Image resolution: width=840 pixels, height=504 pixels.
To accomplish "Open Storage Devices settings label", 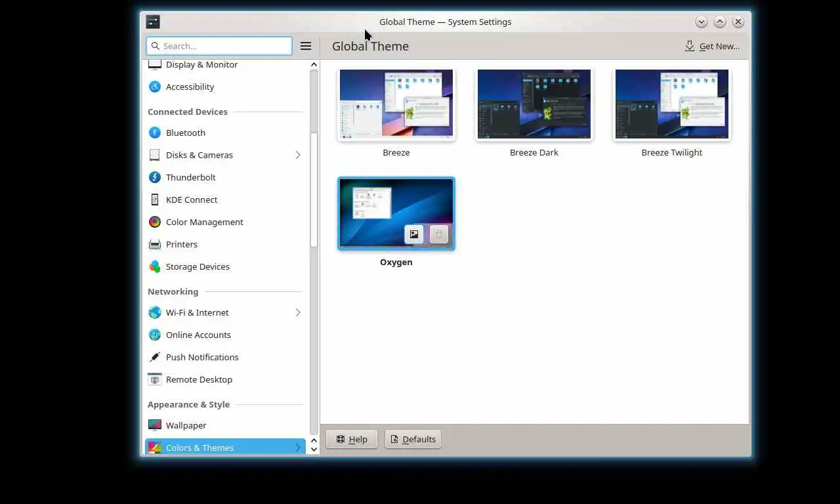I will point(198,266).
